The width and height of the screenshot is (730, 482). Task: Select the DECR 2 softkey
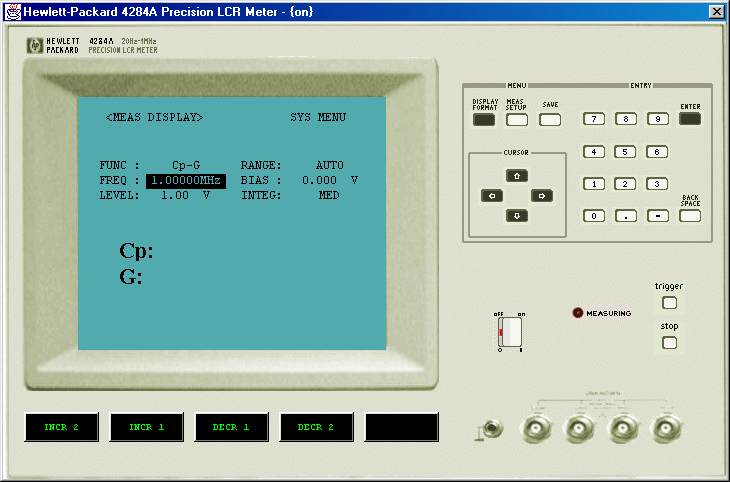click(x=317, y=427)
